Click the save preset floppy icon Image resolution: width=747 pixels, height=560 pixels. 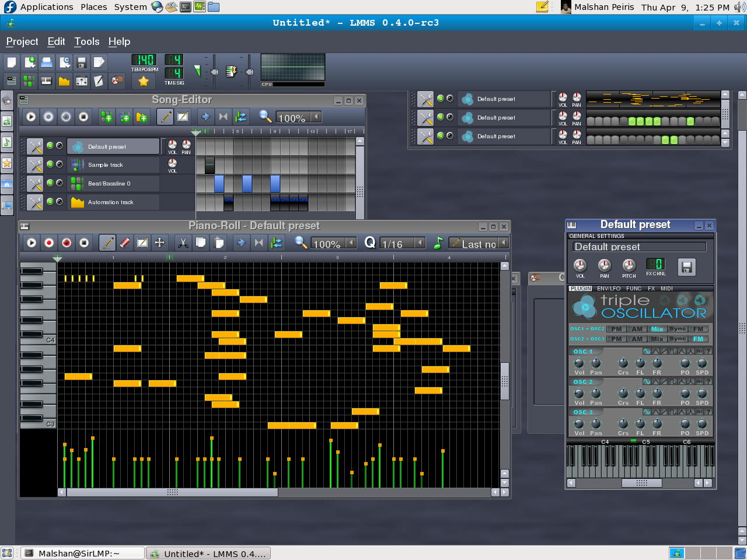point(686,267)
